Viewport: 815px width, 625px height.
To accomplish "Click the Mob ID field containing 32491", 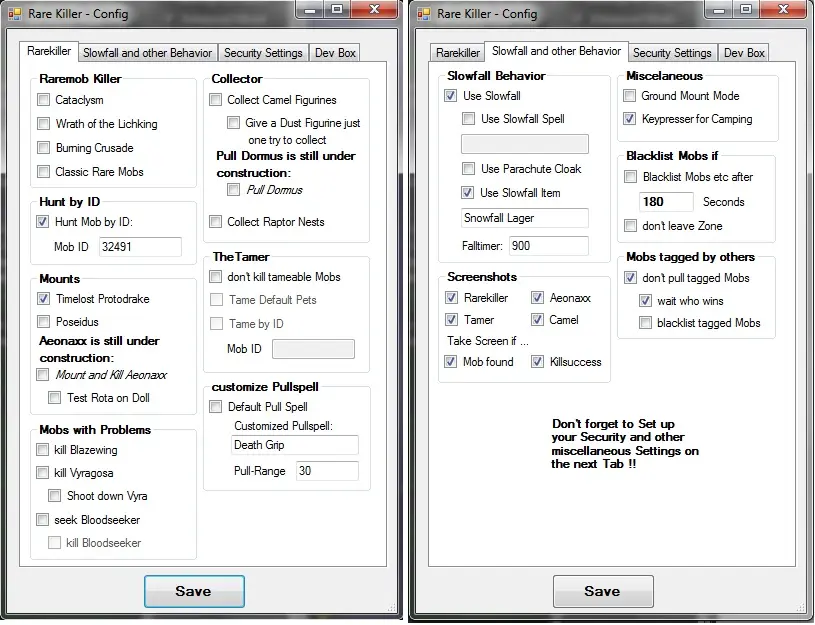I will [140, 247].
